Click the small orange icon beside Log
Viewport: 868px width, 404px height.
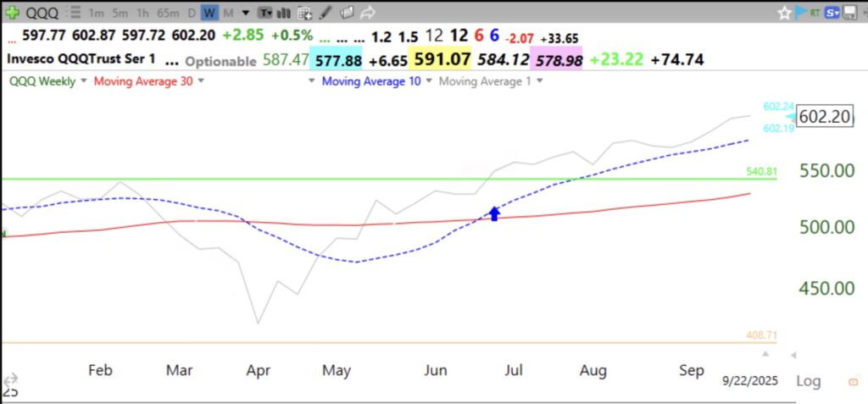click(x=854, y=381)
